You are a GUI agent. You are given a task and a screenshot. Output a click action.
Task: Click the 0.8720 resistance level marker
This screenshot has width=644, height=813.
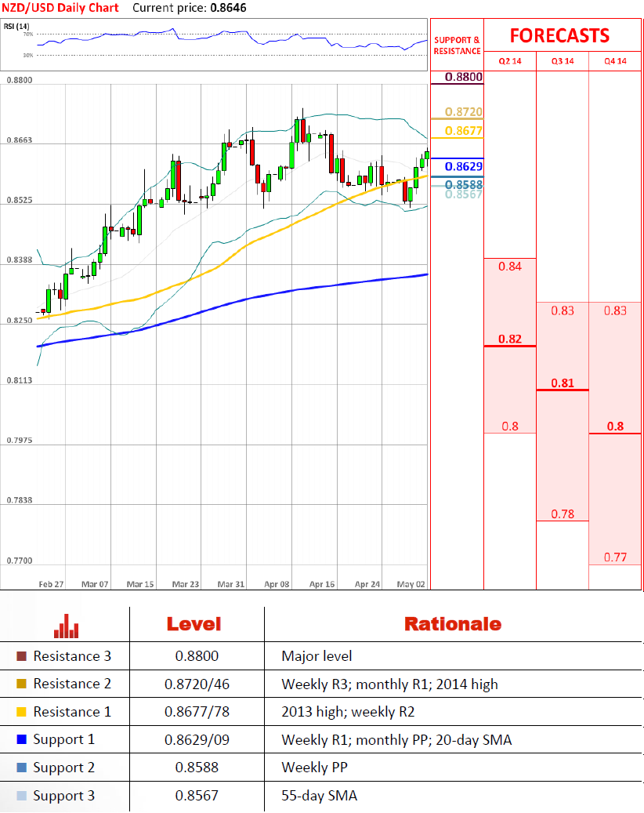pyautogui.click(x=464, y=112)
